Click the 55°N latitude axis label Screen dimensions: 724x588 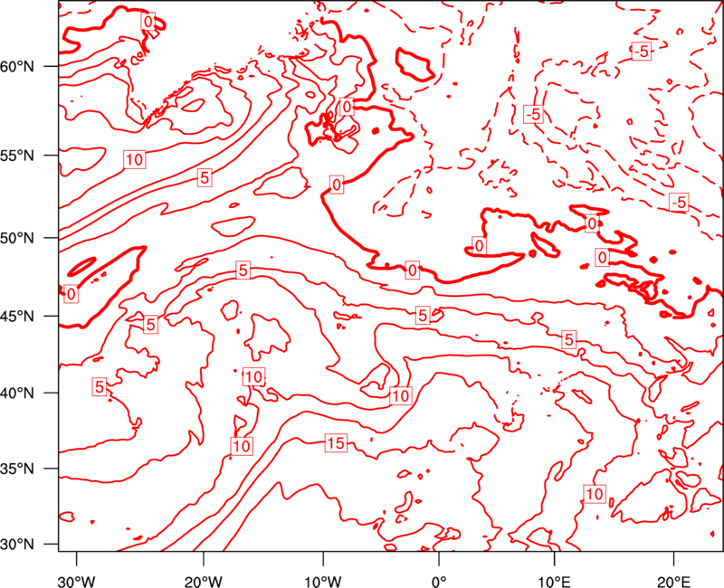pyautogui.click(x=17, y=156)
